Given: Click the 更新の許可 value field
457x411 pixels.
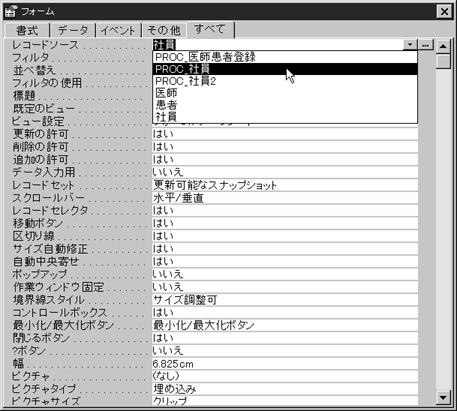Looking at the screenshot, I should click(285, 134).
